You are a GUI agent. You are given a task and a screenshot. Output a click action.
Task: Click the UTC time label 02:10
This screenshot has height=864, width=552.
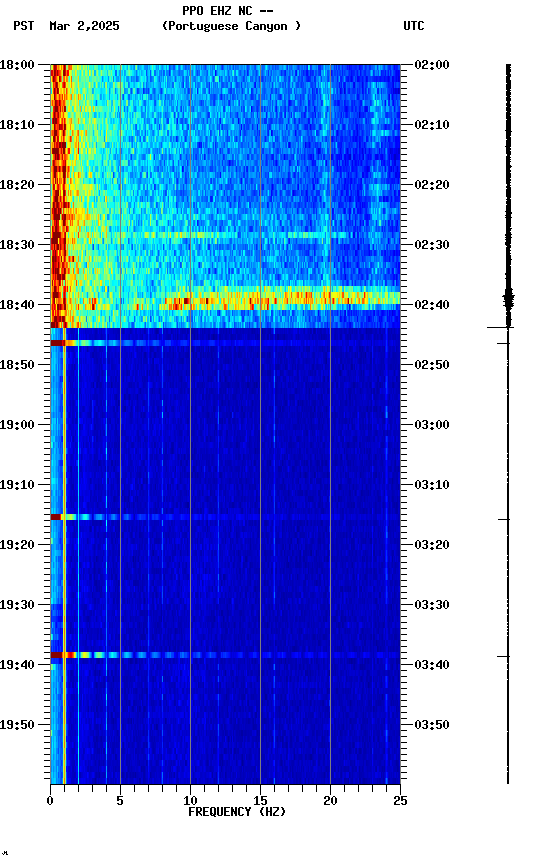(432, 125)
